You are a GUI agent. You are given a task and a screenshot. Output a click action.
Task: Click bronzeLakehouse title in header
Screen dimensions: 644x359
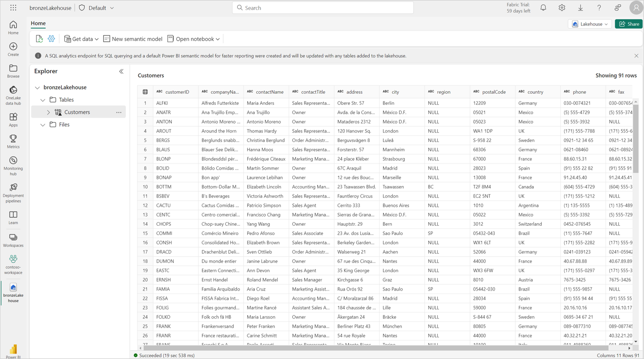[x=50, y=8]
